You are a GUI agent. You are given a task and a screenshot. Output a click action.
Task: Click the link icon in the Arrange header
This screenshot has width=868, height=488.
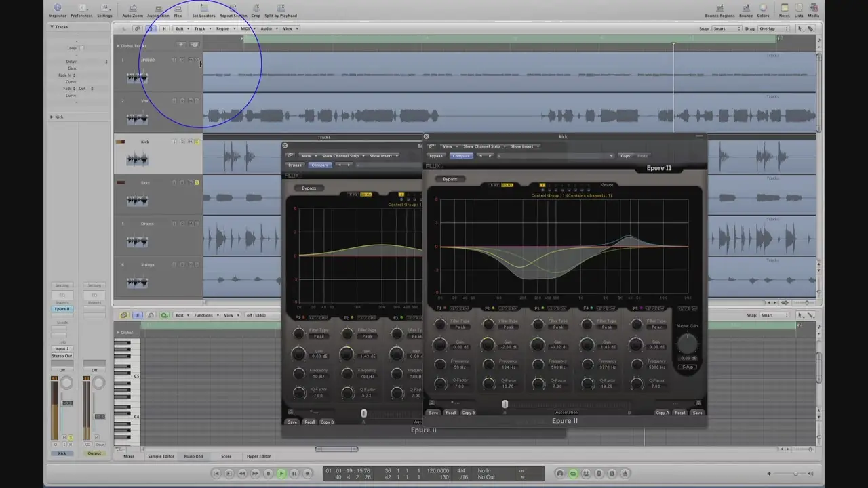(137, 28)
